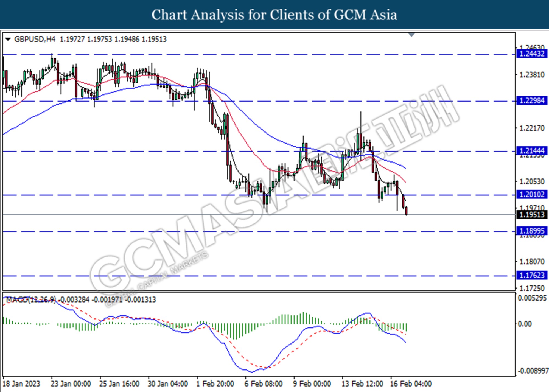
Task: Click the 30 Jan 04:00 time label
Action: (168, 383)
